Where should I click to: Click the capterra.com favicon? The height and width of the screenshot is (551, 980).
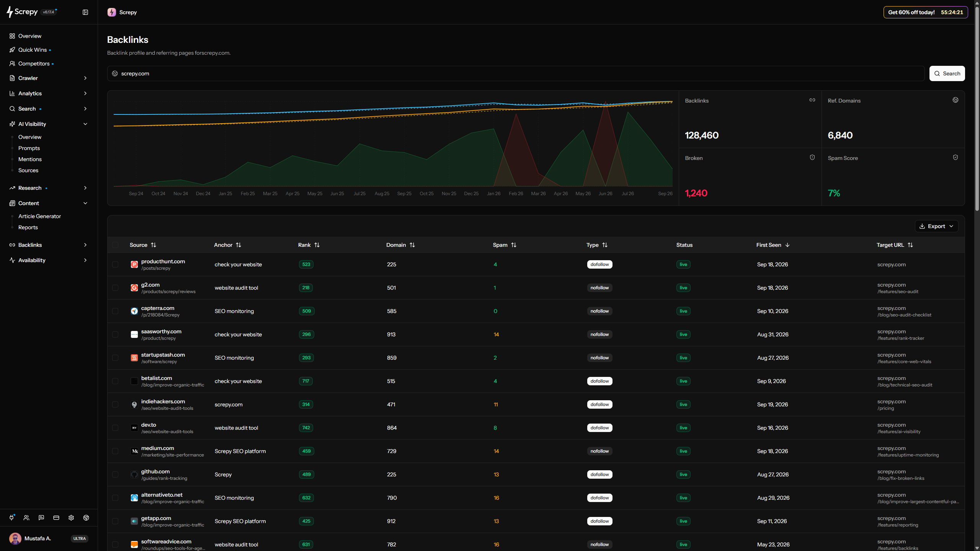pyautogui.click(x=134, y=311)
